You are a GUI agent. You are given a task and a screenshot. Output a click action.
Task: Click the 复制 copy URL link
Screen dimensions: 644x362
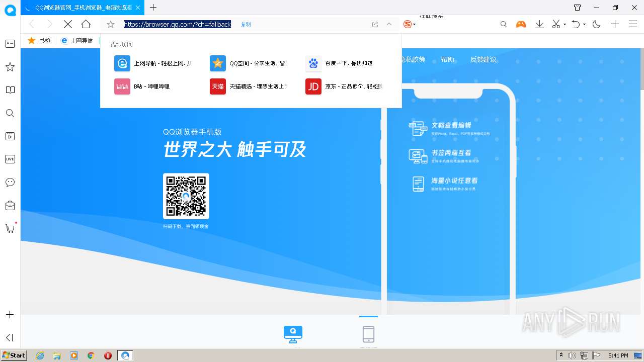[246, 25]
